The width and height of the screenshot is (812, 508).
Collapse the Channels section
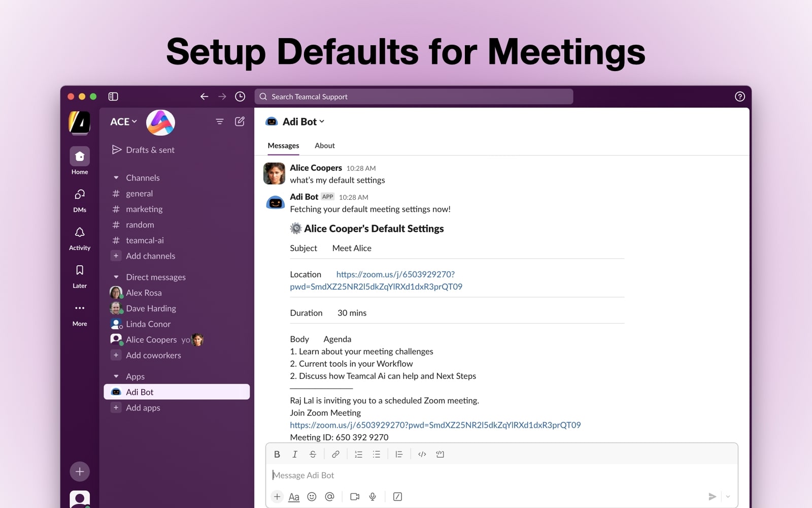116,178
